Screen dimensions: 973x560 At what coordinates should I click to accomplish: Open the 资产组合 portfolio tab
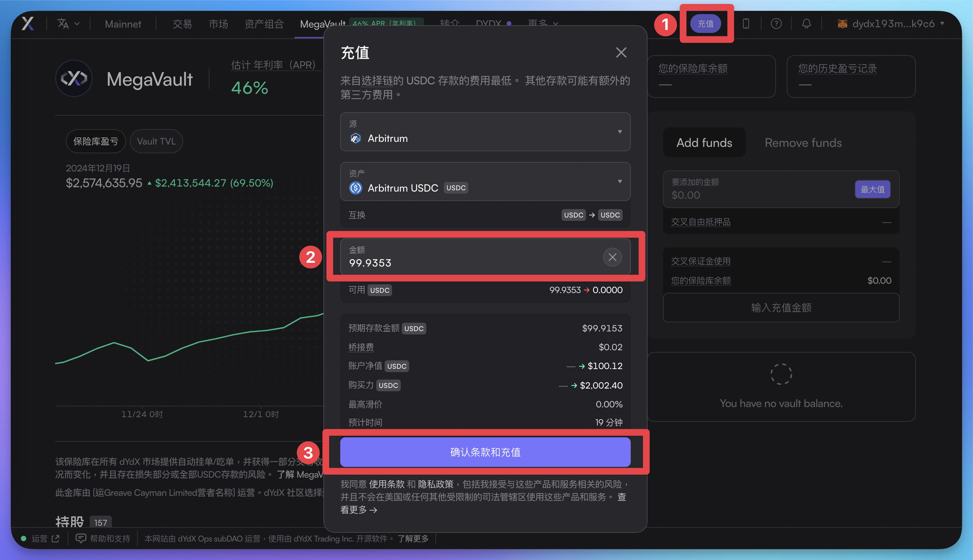click(x=264, y=24)
